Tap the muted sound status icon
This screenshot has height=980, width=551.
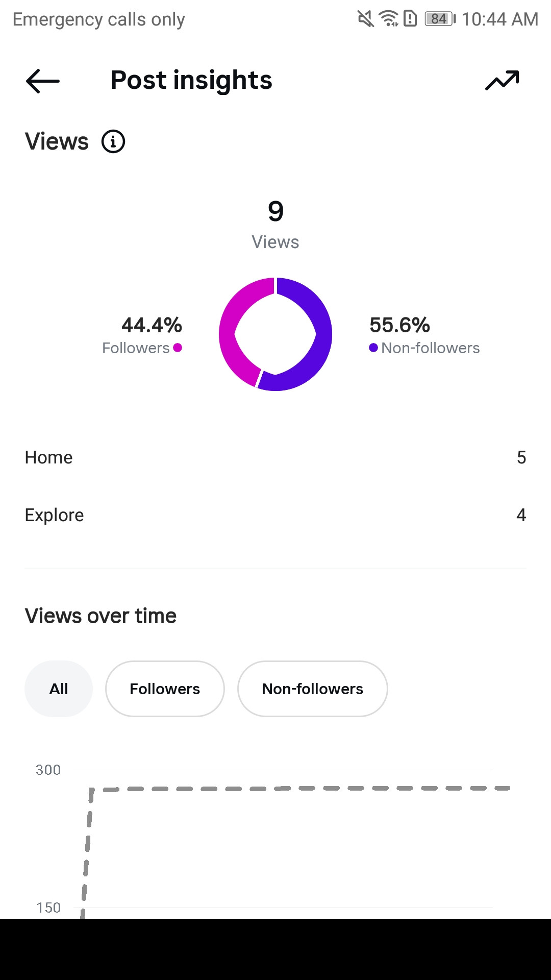[365, 19]
